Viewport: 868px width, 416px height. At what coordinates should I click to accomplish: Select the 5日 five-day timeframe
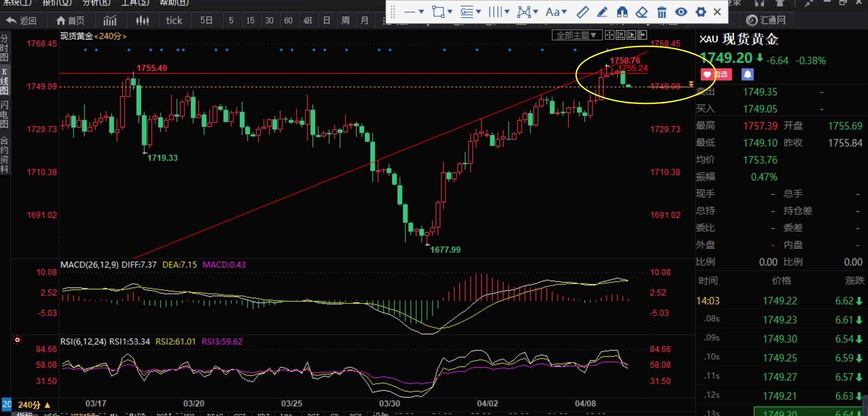(x=207, y=20)
